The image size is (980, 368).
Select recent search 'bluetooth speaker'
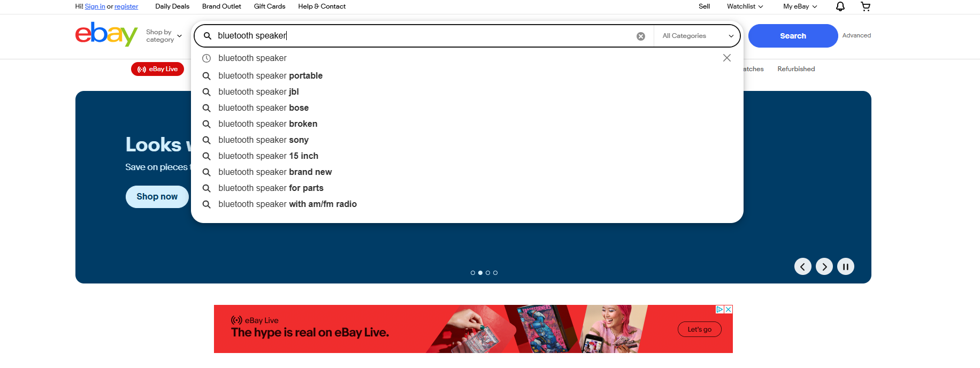[x=252, y=58]
